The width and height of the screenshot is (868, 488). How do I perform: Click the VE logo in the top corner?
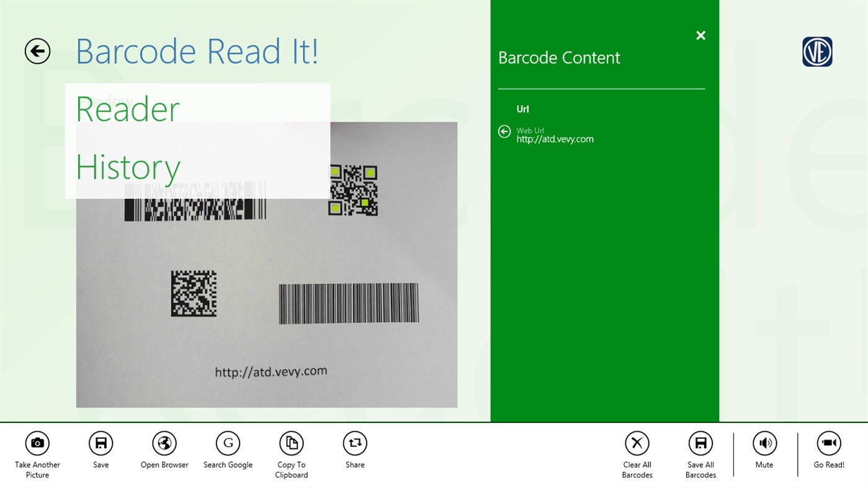817,52
